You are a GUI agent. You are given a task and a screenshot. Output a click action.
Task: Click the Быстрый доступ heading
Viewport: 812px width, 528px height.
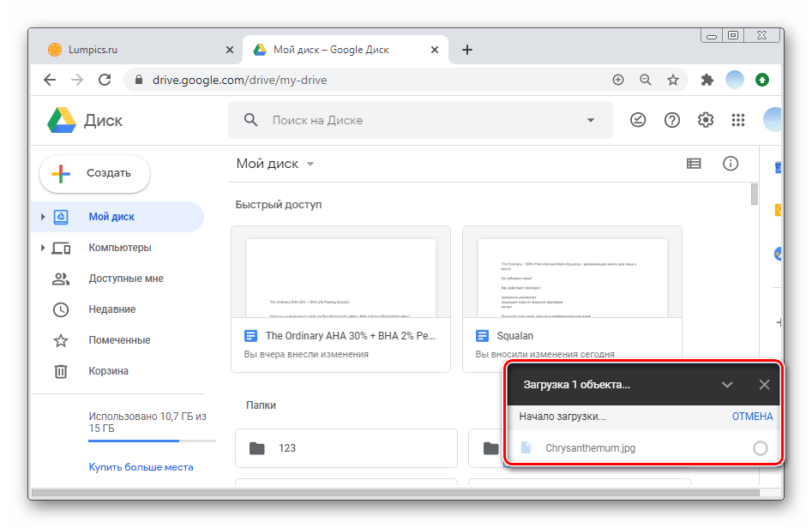pos(279,205)
